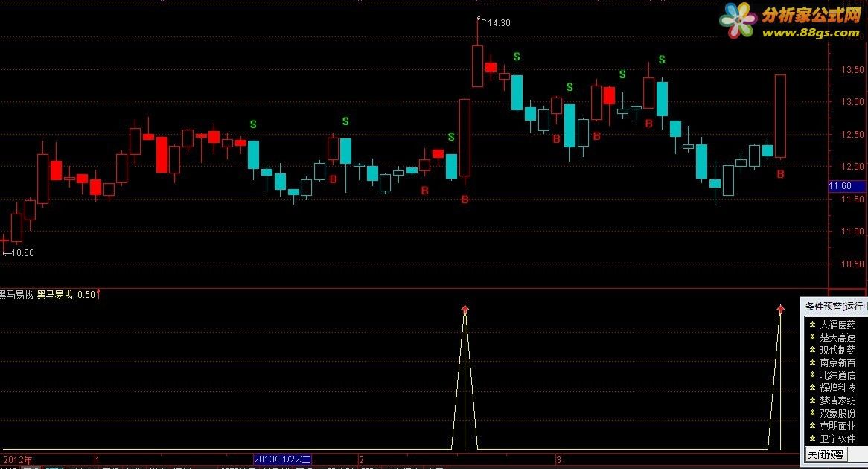This screenshot has width=868, height=469.
Task: Click the 14.30 high price annotation
Action: 499,22
